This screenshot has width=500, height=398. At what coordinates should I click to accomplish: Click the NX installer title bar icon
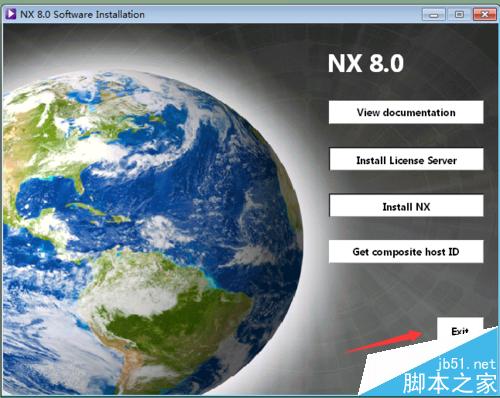(x=10, y=14)
